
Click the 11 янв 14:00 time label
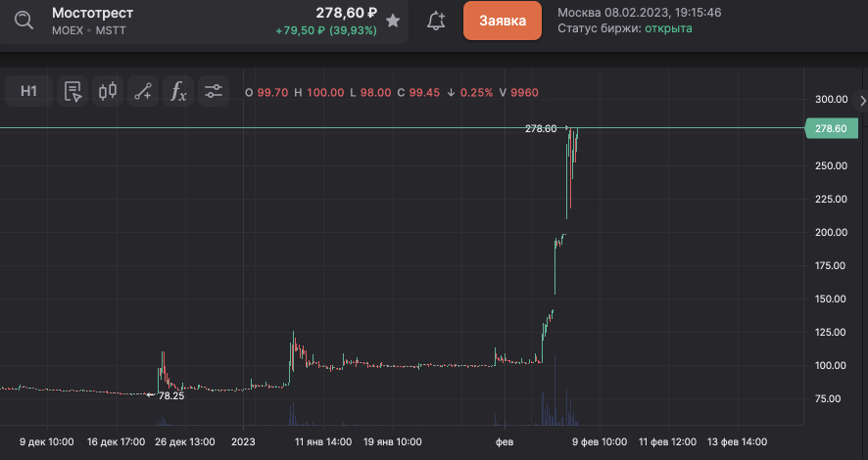[323, 441]
